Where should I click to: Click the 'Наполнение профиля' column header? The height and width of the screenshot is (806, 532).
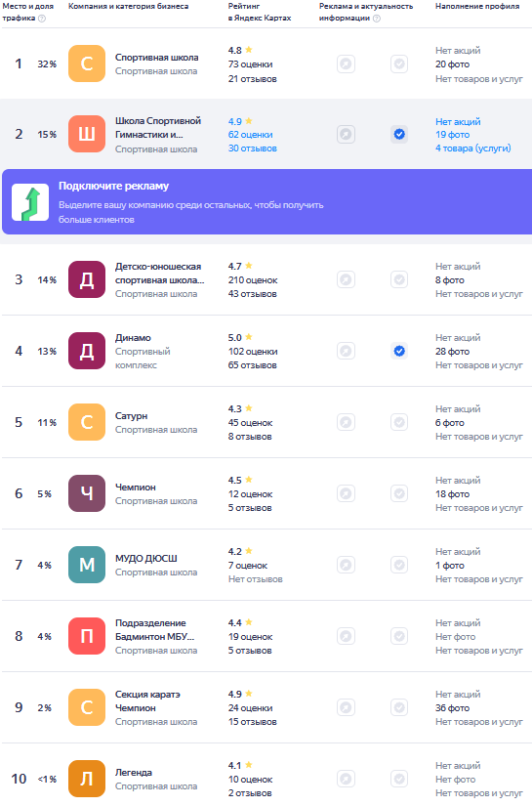(477, 6)
